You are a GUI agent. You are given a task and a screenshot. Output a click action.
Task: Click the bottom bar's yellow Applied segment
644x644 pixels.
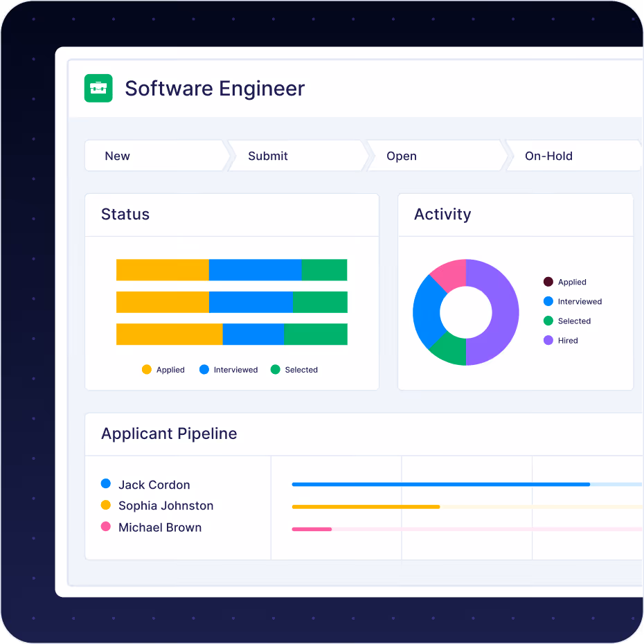[x=169, y=334]
